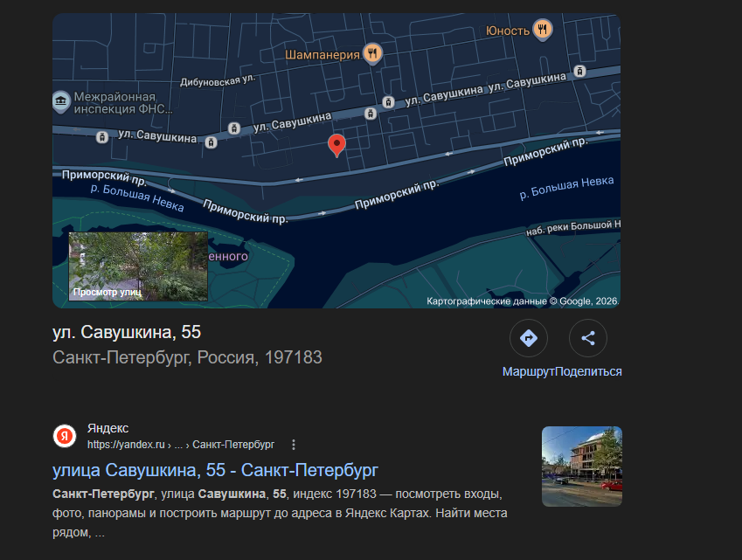Click the heading ул. Савушкина, 55

click(x=127, y=332)
